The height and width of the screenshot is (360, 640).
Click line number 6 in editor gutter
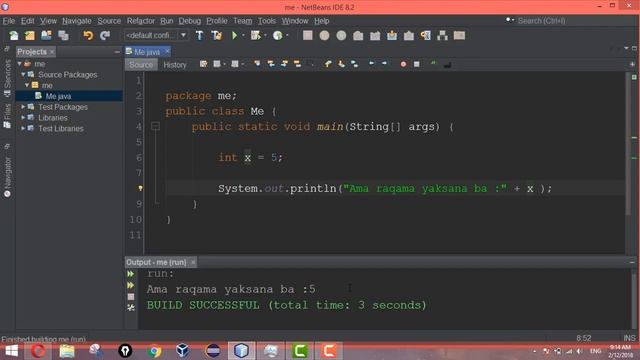coord(139,158)
